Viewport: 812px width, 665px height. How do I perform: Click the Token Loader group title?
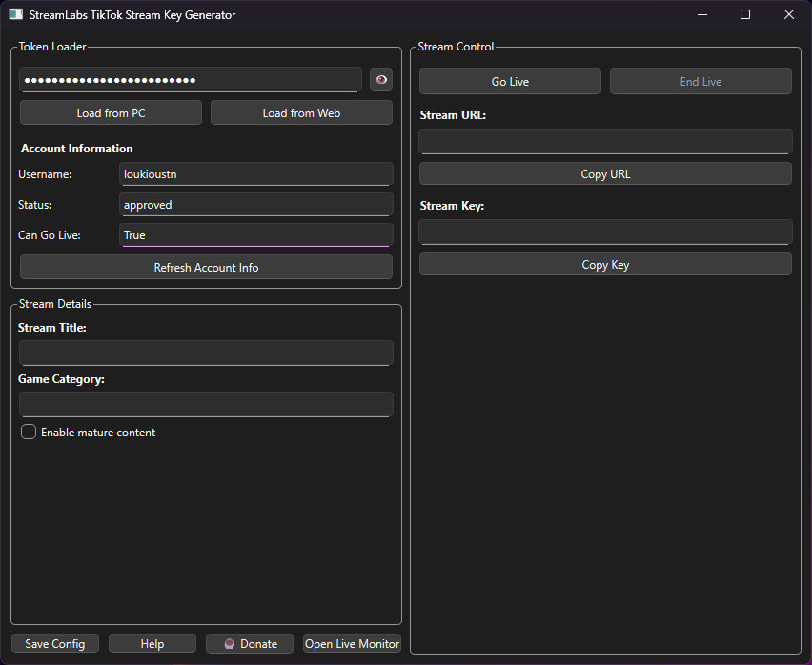[52, 47]
